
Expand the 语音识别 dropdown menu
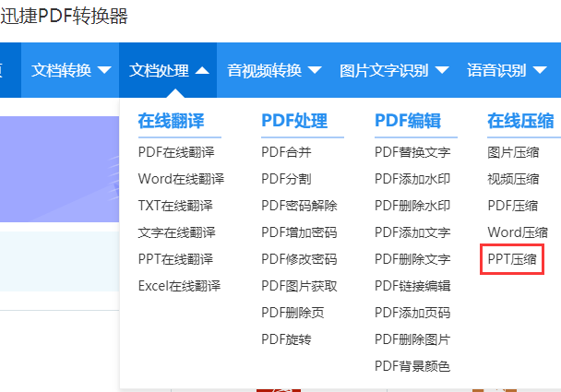(x=507, y=70)
